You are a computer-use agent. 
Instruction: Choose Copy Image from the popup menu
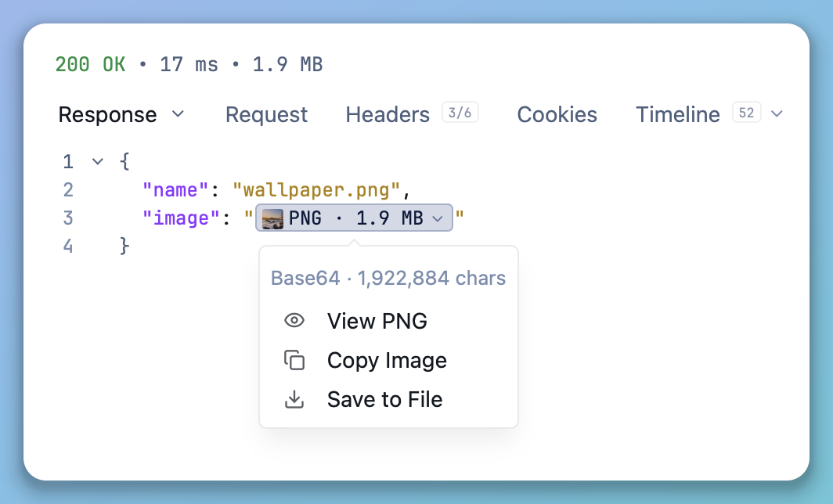point(388,360)
